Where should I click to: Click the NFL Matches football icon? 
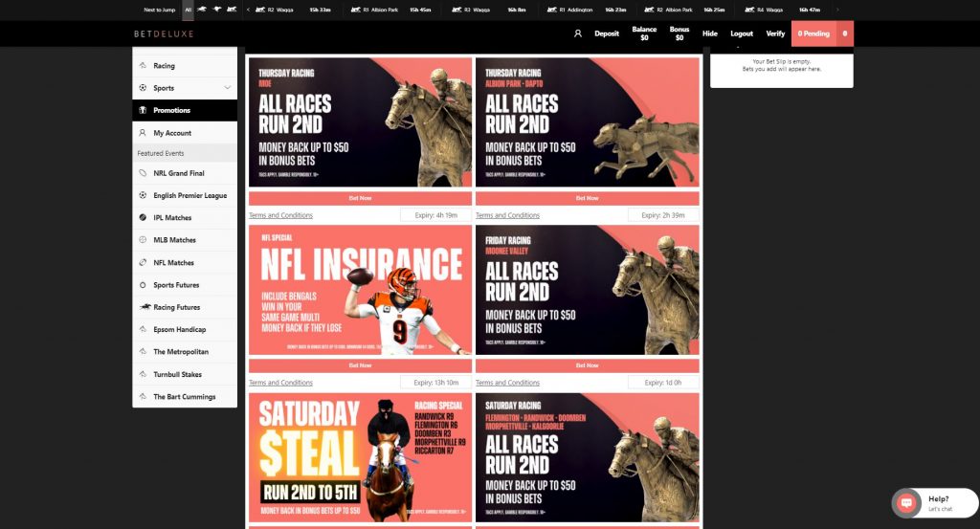click(143, 263)
